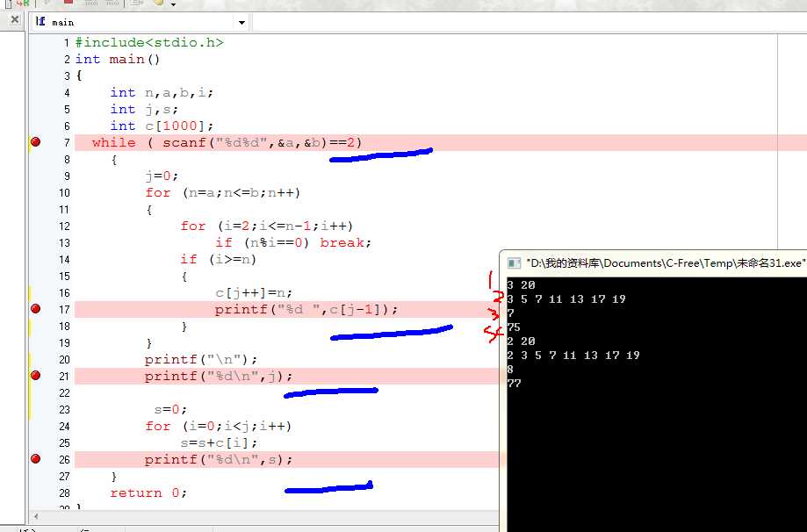Click the 'if (n%i==0) break;' line
The image size is (807, 532).
click(293, 242)
